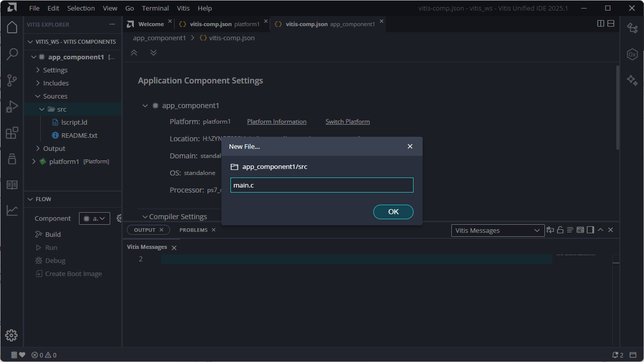Viewport: 644px width, 362px height.
Task: Toggle maximize bottom panel chevron
Action: pos(601,230)
